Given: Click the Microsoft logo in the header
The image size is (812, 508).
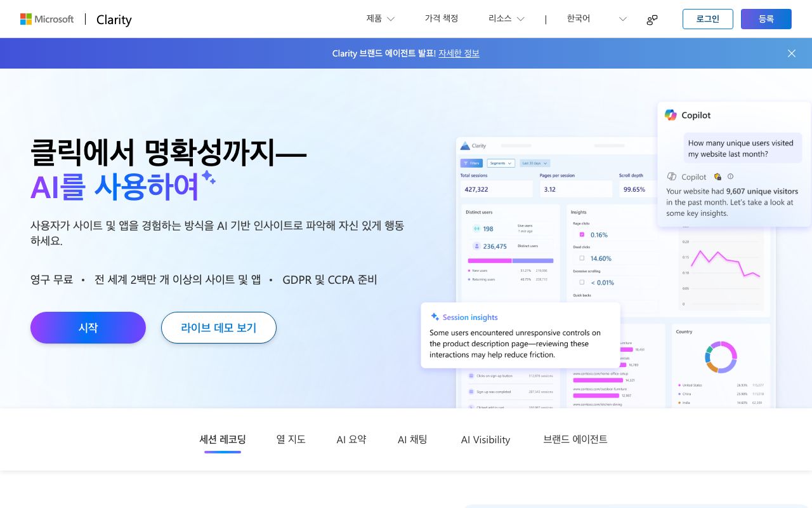Looking at the screenshot, I should (x=47, y=19).
